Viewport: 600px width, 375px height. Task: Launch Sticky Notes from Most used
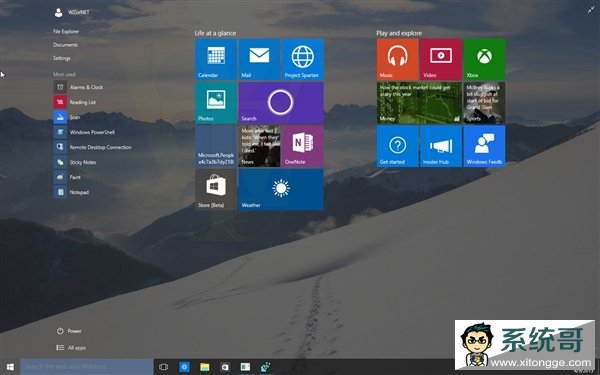pyautogui.click(x=75, y=162)
